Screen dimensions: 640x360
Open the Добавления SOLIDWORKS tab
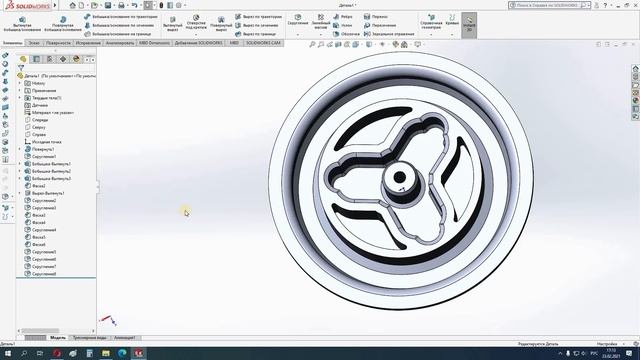198,43
